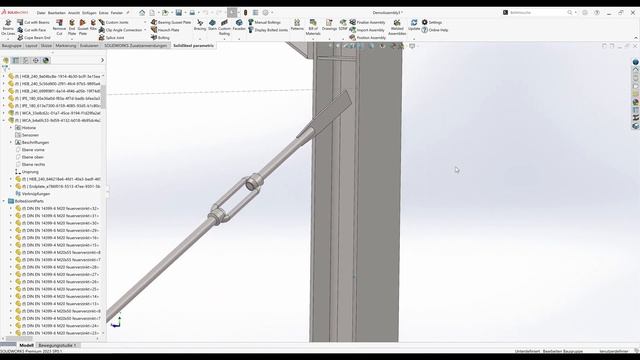Click the Beams On Lines tool

[8, 27]
